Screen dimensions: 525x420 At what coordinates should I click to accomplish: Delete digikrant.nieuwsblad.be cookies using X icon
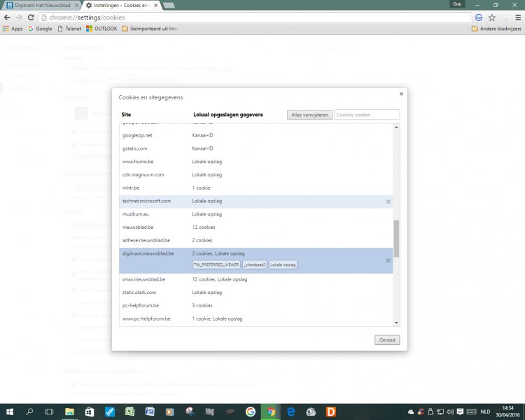coord(388,260)
